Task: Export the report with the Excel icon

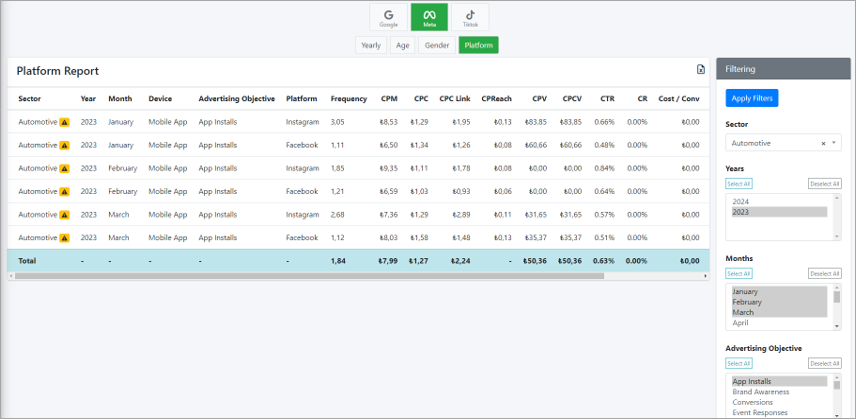Action: point(700,69)
